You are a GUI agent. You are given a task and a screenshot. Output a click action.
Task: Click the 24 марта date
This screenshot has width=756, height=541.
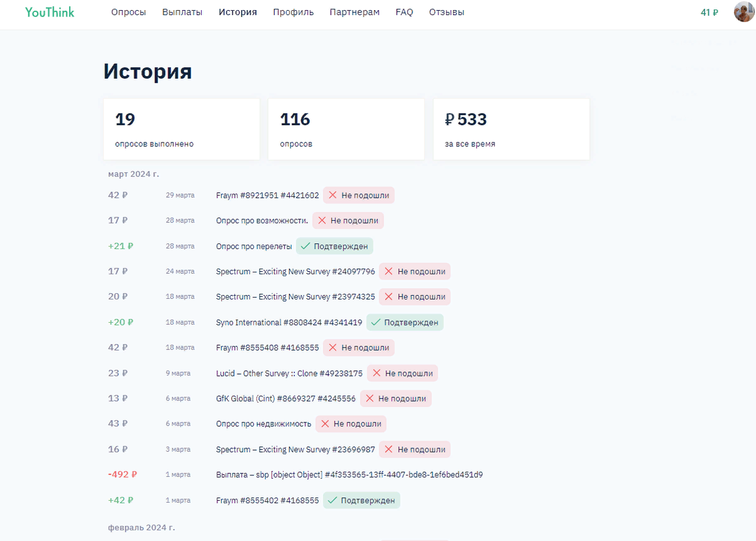[180, 272]
